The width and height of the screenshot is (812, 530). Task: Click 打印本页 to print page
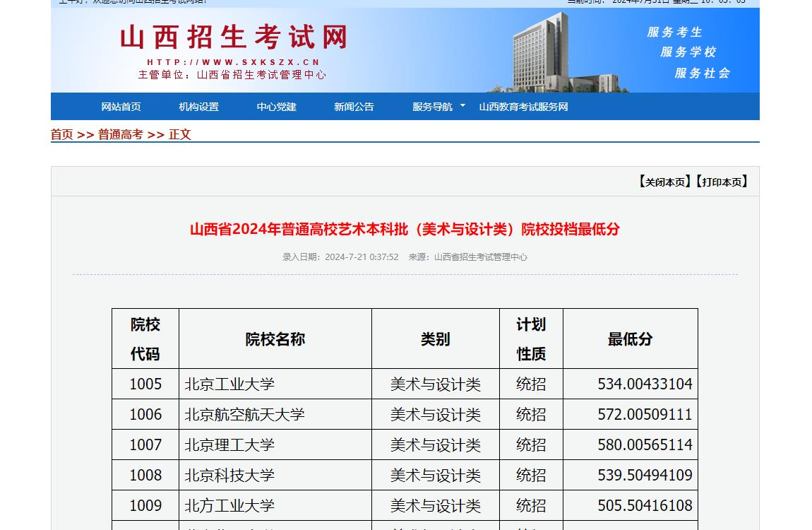[720, 182]
